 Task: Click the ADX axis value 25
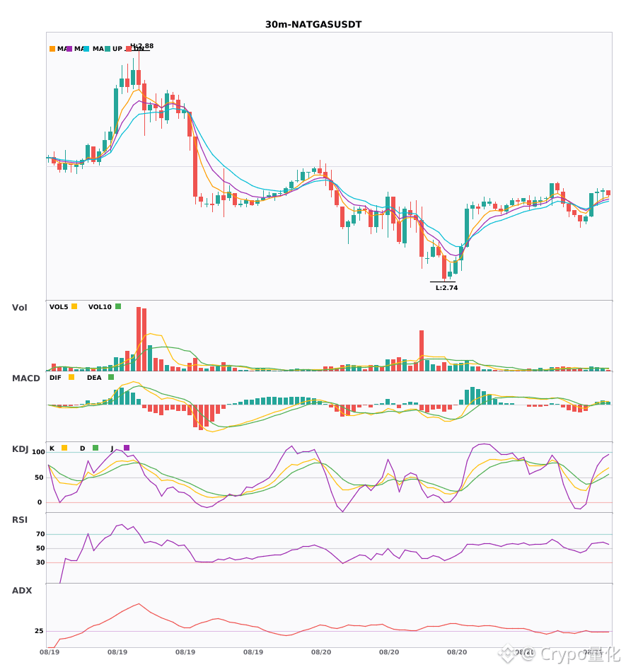(x=39, y=631)
